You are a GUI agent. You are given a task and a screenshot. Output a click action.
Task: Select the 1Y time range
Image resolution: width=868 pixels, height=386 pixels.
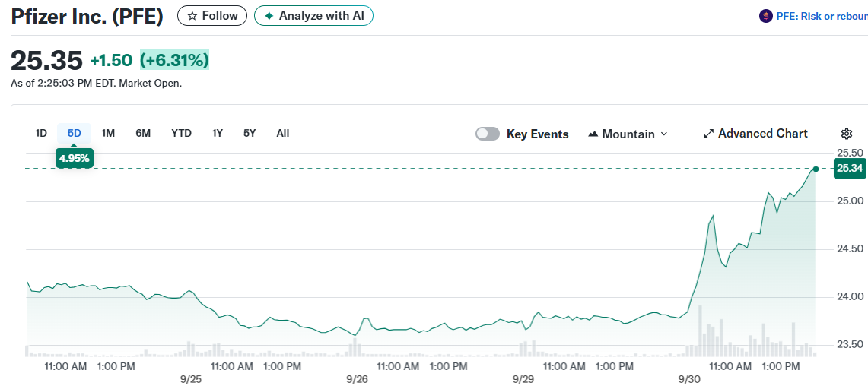218,133
